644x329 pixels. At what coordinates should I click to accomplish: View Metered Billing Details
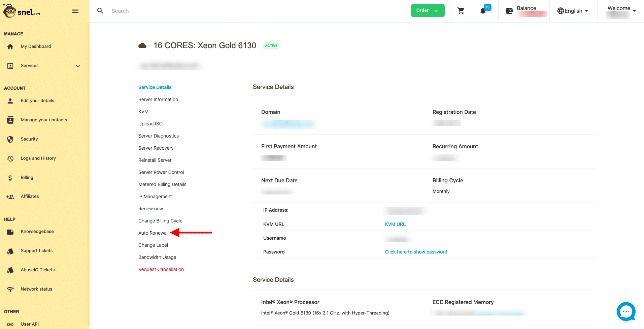point(162,184)
